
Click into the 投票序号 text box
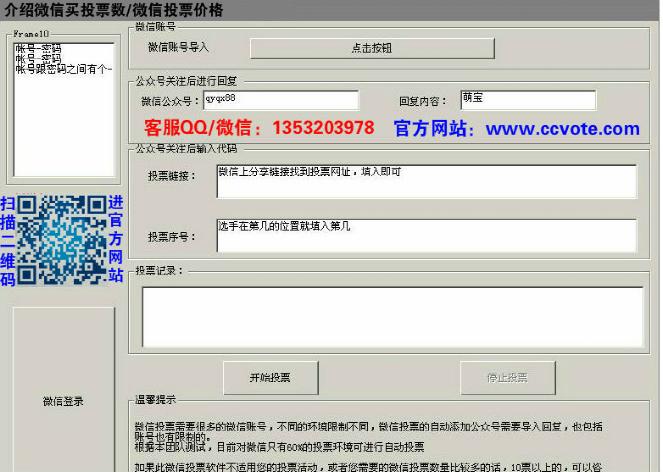coord(427,236)
